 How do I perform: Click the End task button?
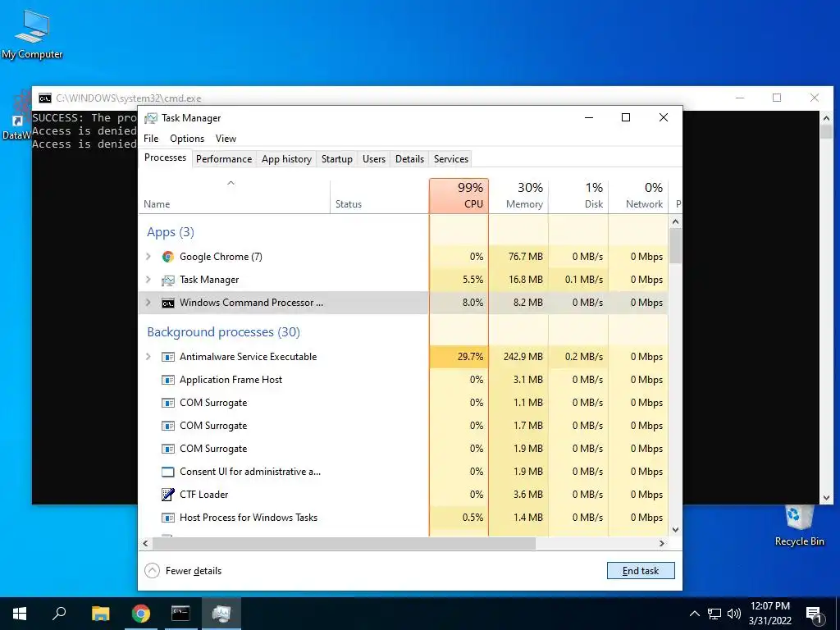tap(641, 571)
